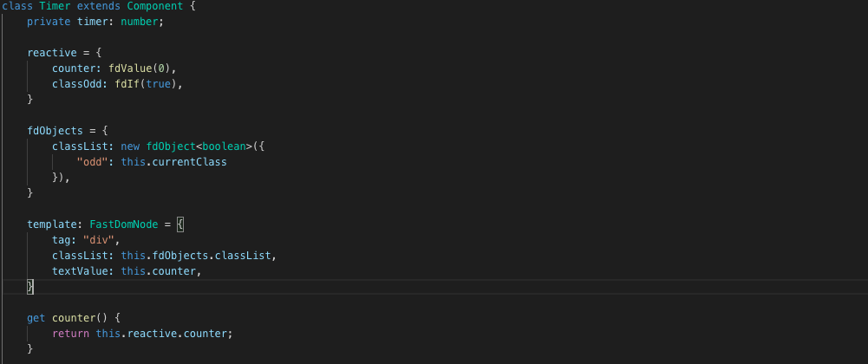
Task: Click the classOdd property key
Action: point(80,84)
